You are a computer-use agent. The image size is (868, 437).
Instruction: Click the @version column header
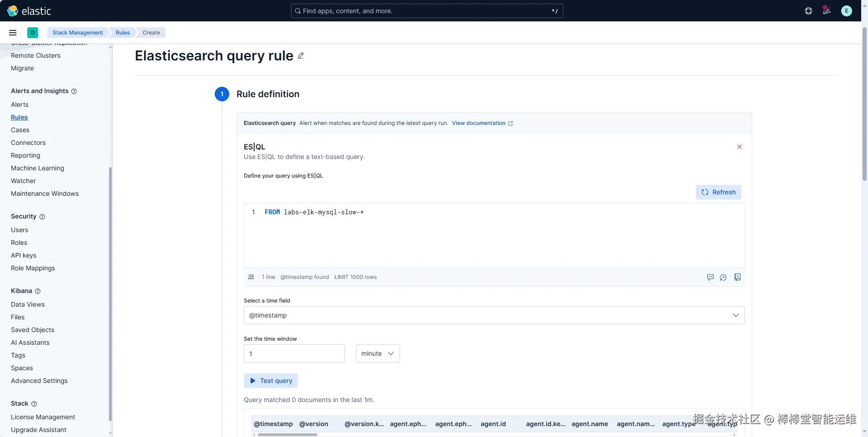click(x=314, y=424)
